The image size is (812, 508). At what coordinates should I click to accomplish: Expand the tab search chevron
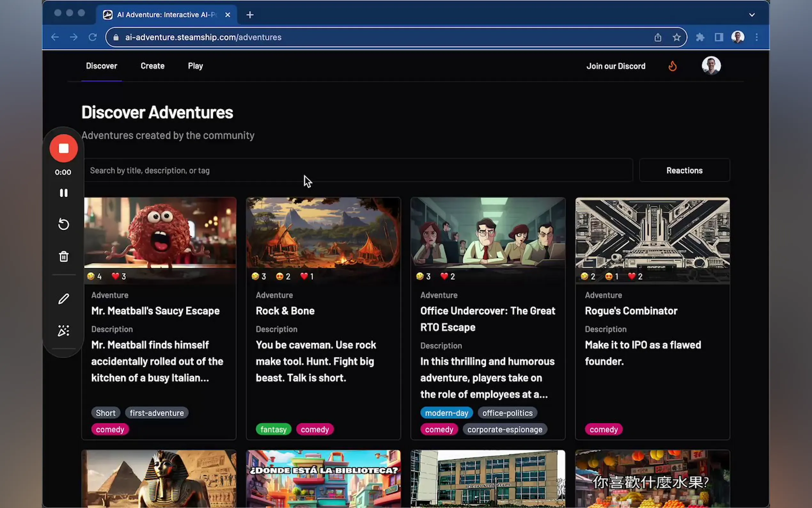[x=752, y=15]
